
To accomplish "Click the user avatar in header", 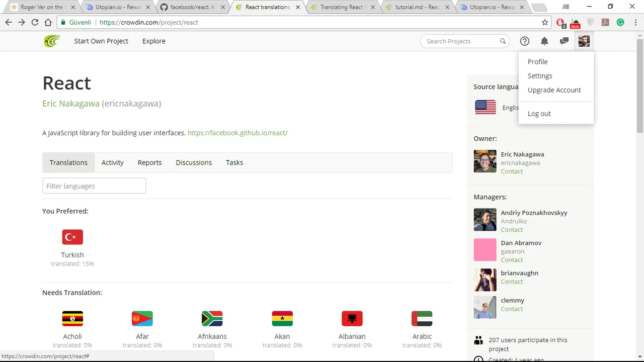I will 584,41.
